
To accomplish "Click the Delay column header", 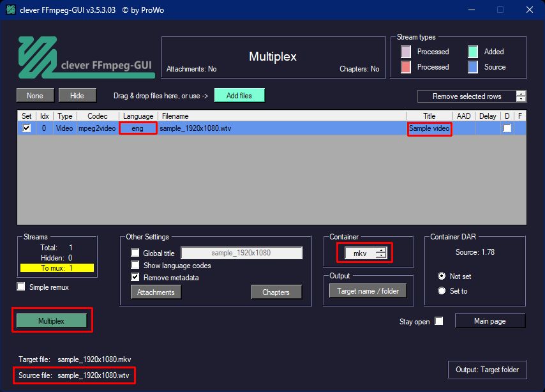I will point(488,116).
